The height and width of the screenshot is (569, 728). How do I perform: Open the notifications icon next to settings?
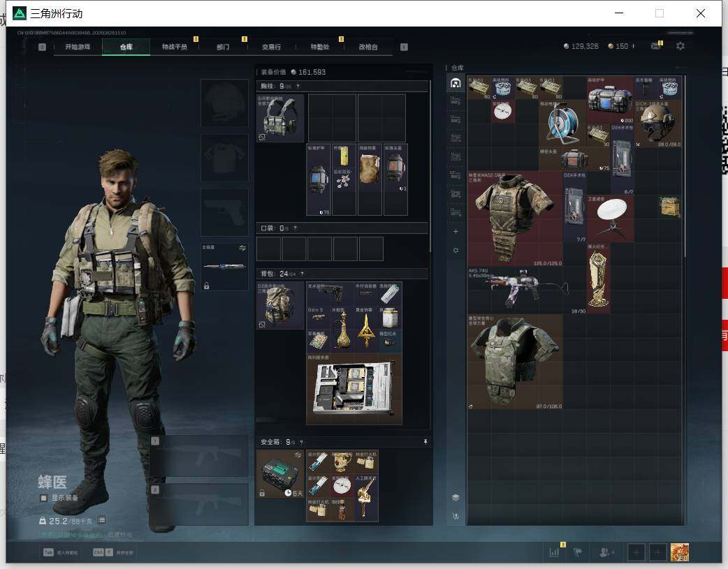coord(655,46)
